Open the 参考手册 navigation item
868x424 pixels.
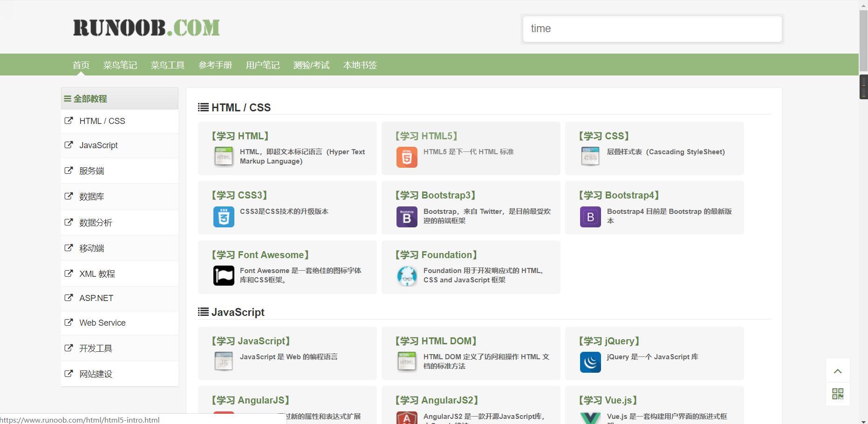(215, 65)
